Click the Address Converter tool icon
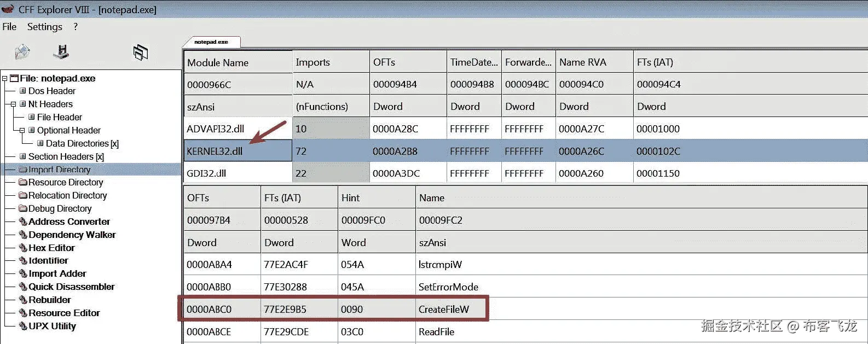The width and height of the screenshot is (868, 344). pos(23,221)
